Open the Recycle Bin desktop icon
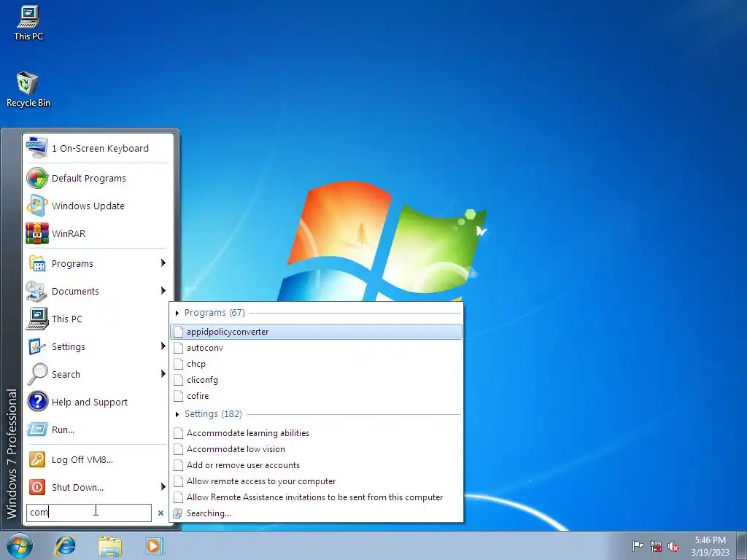 click(x=28, y=90)
